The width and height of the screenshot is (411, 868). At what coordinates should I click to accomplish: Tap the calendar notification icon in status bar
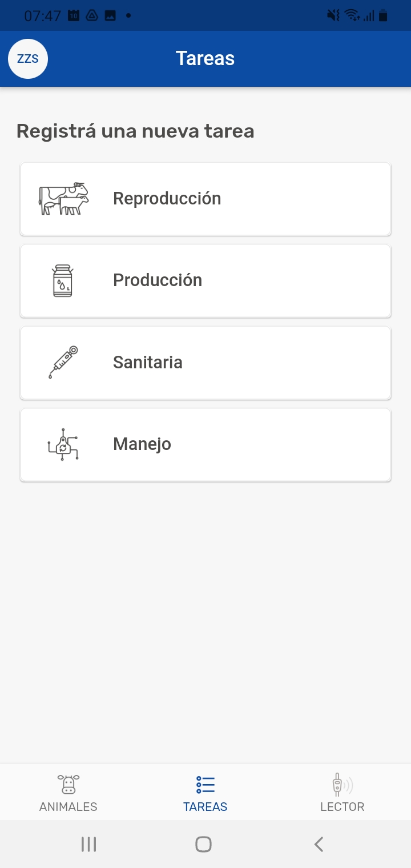pyautogui.click(x=74, y=16)
